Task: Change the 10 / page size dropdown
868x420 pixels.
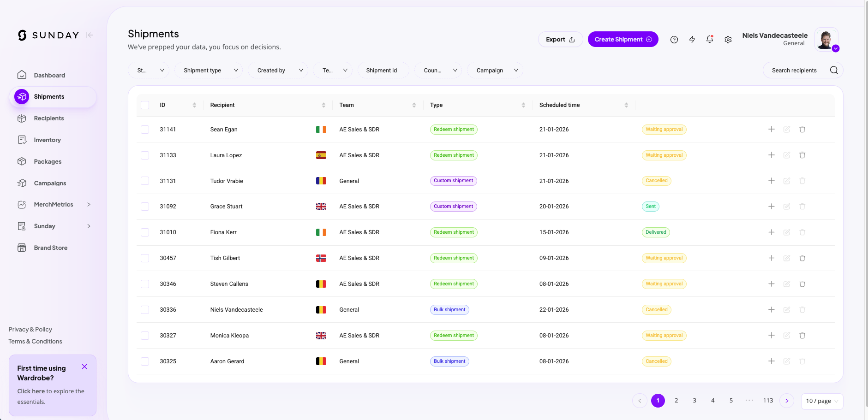Action: (822, 401)
